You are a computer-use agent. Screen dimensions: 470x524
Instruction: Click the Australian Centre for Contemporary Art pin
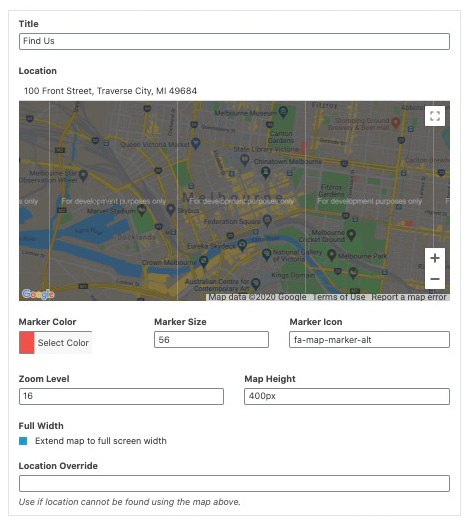(x=255, y=284)
